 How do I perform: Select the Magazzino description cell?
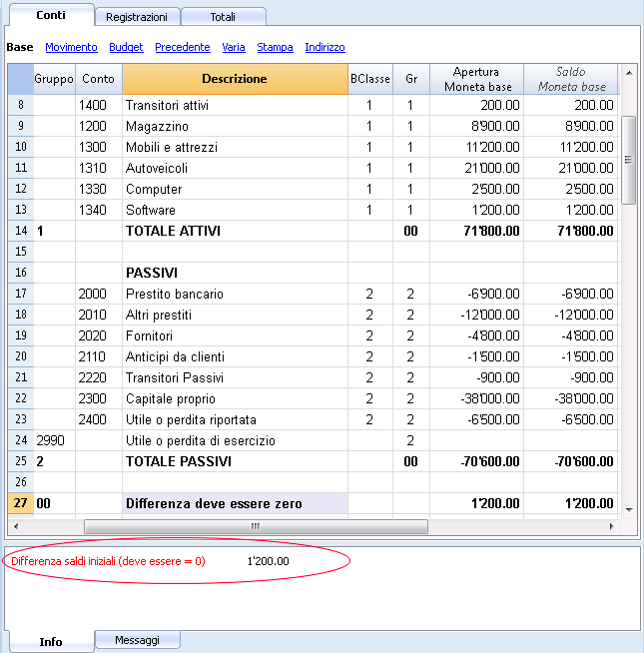point(235,126)
